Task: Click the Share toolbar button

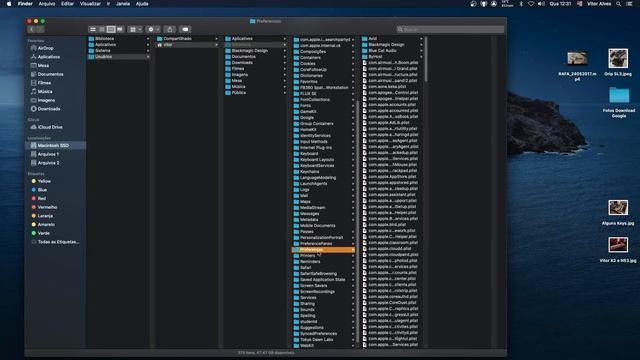Action: click(170, 29)
